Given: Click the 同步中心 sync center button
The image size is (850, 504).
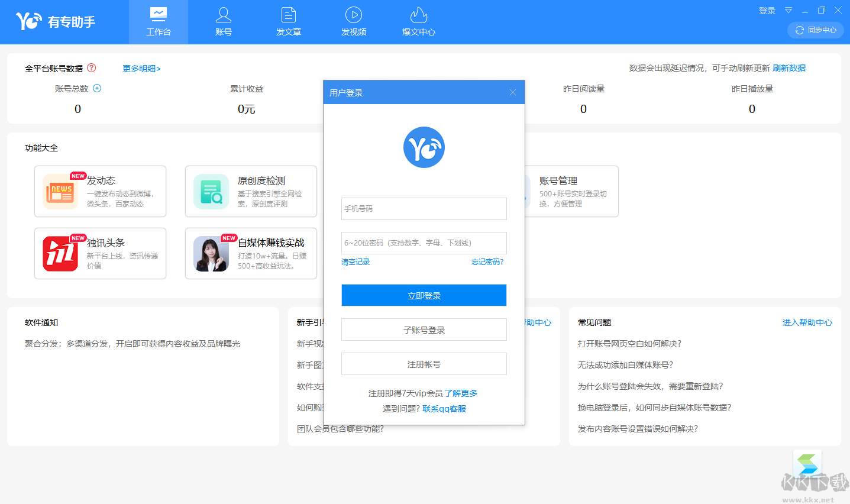Looking at the screenshot, I should click(816, 30).
